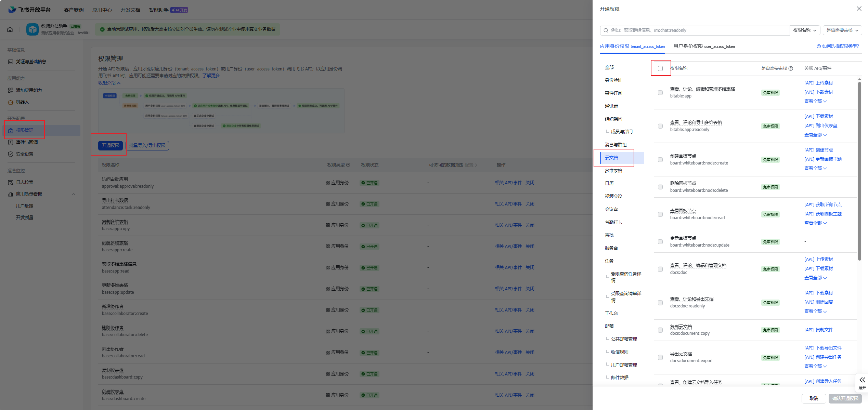Screen dimensions: 868x410
Task: Open 如何选择权限类型? help link
Action: point(838,46)
